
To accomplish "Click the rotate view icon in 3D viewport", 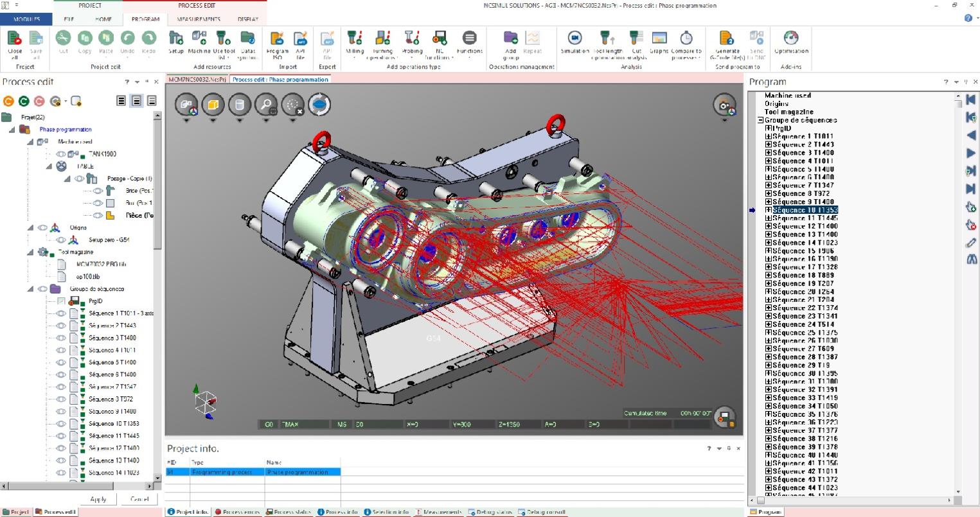I will pos(319,104).
